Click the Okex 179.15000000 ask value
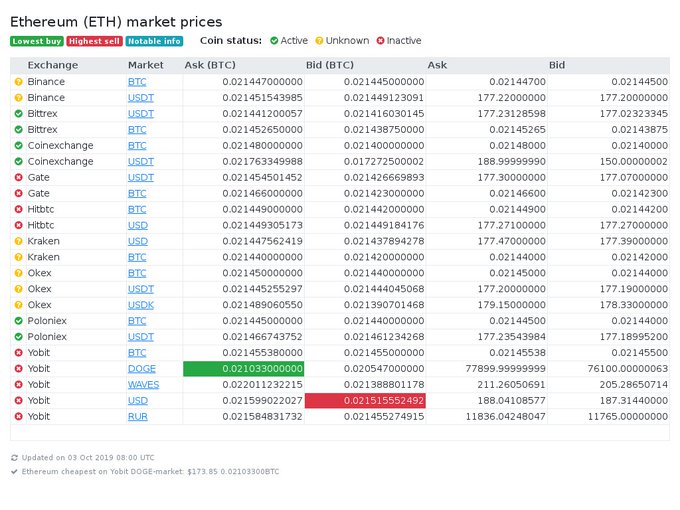This screenshot has height=510, width=680. click(512, 305)
